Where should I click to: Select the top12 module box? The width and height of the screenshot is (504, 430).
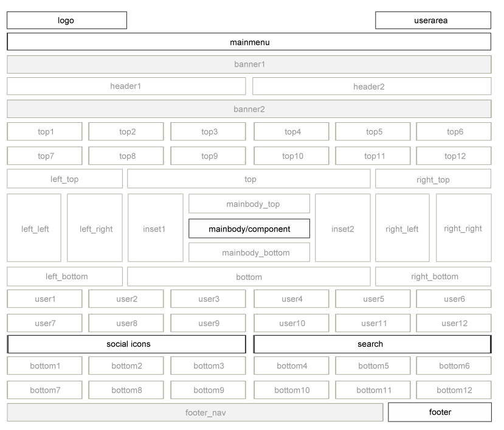pyautogui.click(x=454, y=156)
